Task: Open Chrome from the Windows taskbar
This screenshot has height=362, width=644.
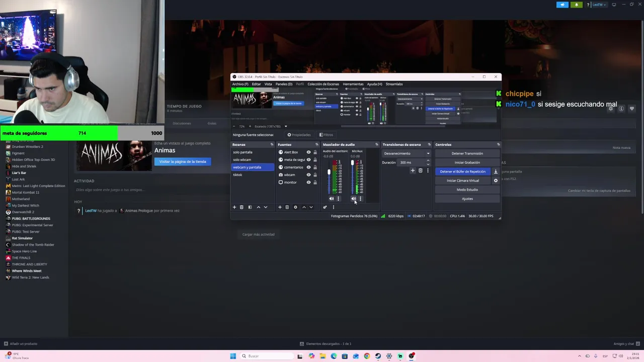Action: (x=367, y=356)
